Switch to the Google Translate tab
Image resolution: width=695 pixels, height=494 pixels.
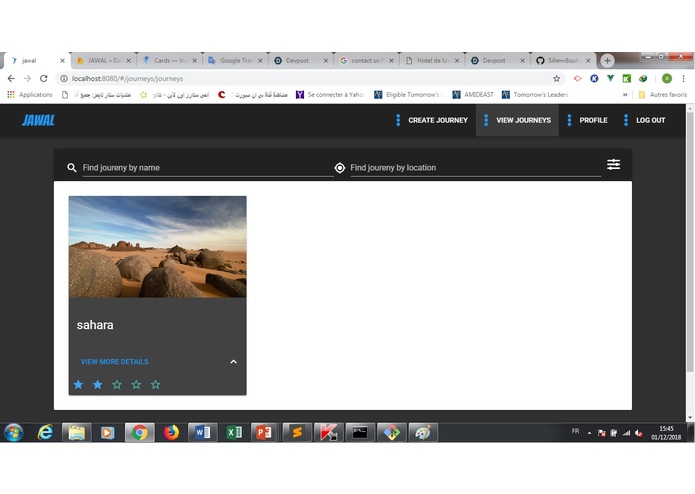click(x=236, y=61)
